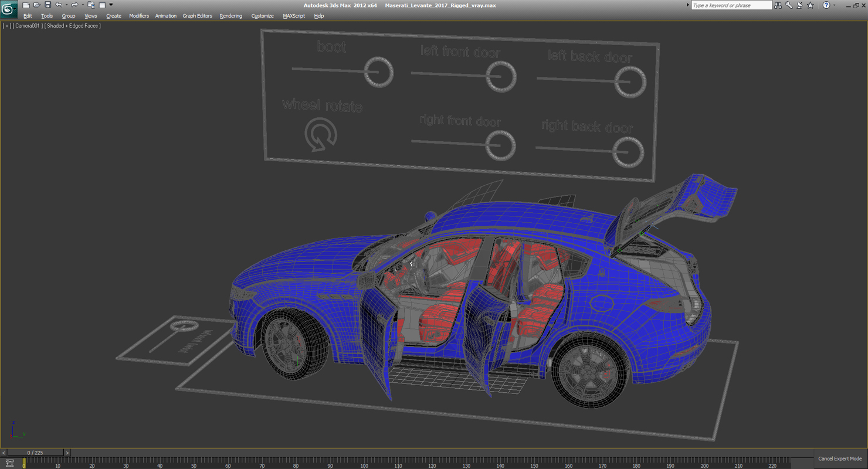Image resolution: width=868 pixels, height=469 pixels.
Task: Click the right back door slider handle
Action: [628, 152]
